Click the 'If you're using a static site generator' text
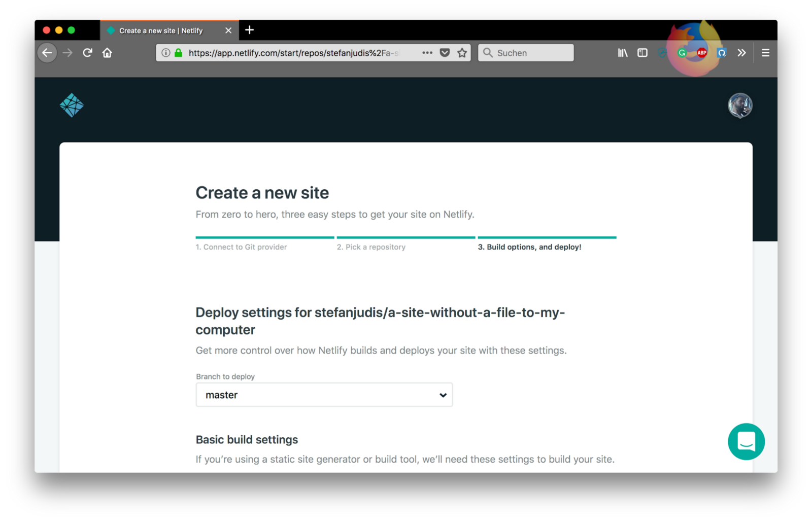Viewport: 812px width, 522px height. click(405, 459)
